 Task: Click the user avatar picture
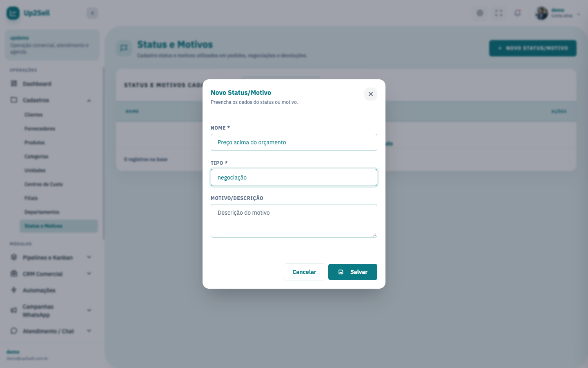[x=541, y=13]
